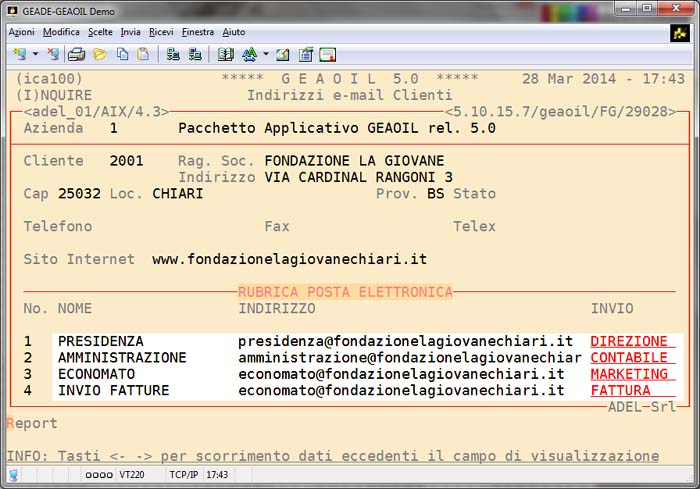Click the yellow icon at menu bar right
Viewport: 700px width, 489px height.
pyautogui.click(x=680, y=33)
